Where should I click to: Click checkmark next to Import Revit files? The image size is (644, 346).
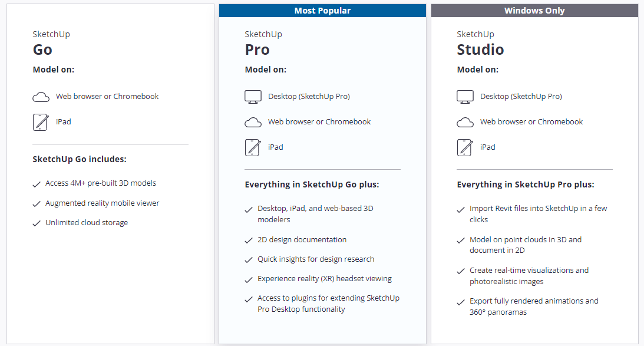click(x=460, y=210)
